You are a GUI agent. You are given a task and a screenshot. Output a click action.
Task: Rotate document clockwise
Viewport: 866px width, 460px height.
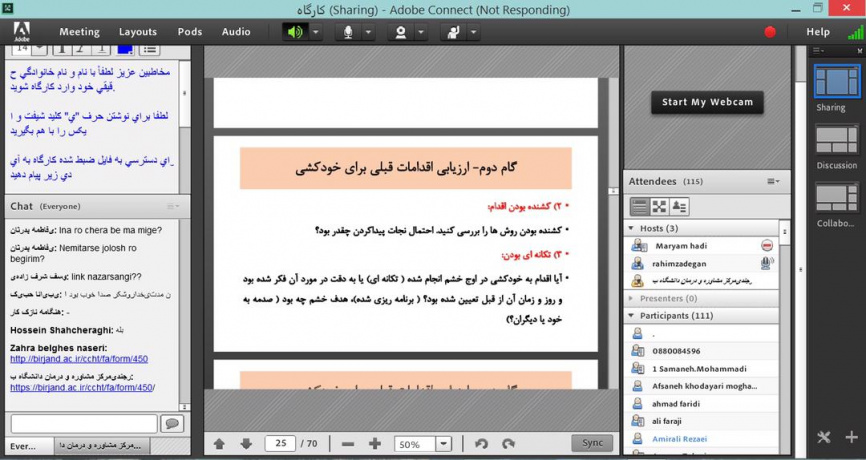point(509,443)
